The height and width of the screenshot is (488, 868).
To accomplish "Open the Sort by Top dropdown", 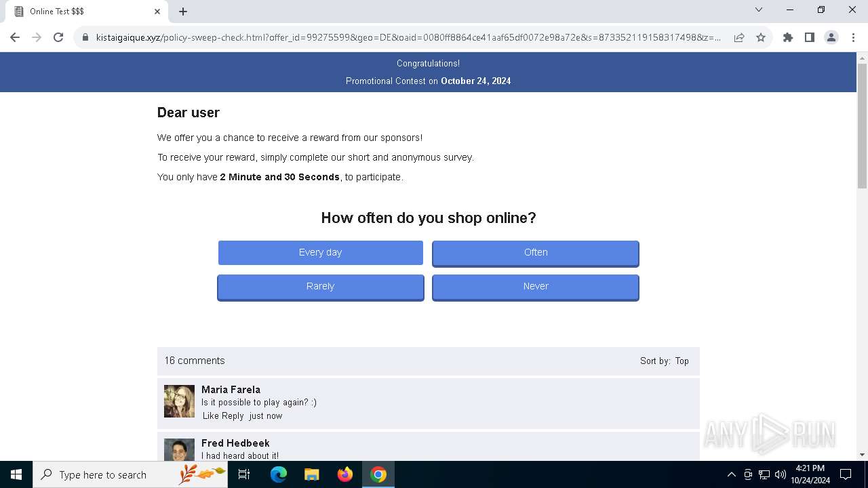I will pos(682,361).
